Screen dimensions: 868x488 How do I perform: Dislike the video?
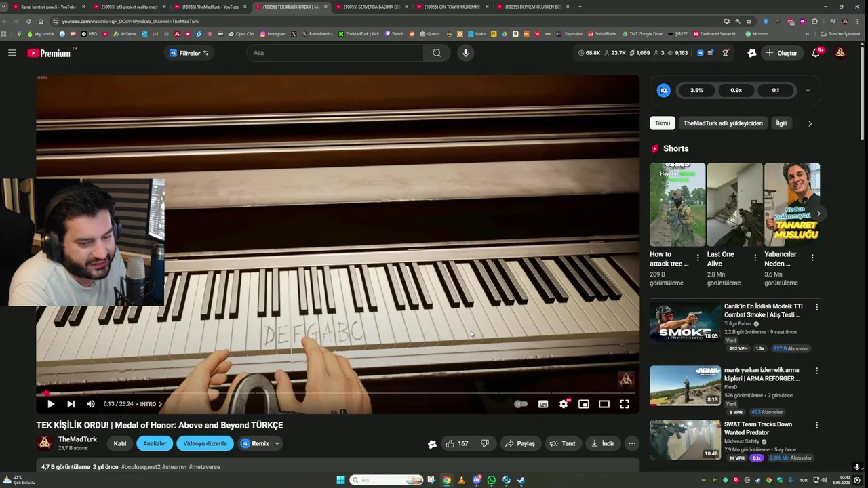click(x=485, y=444)
